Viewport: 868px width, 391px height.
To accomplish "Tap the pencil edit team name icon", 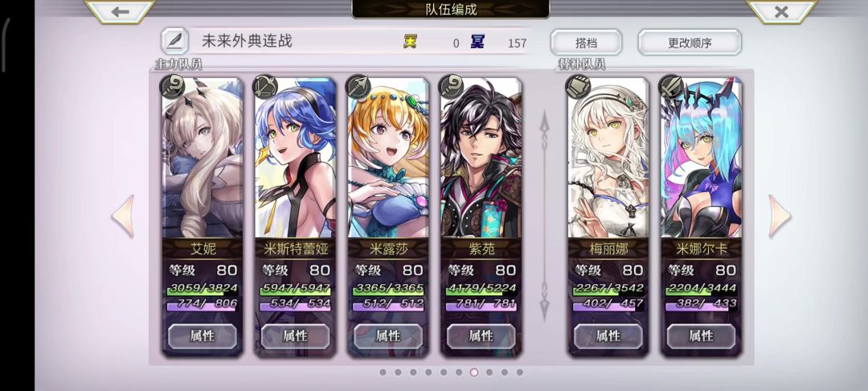I will coord(174,41).
